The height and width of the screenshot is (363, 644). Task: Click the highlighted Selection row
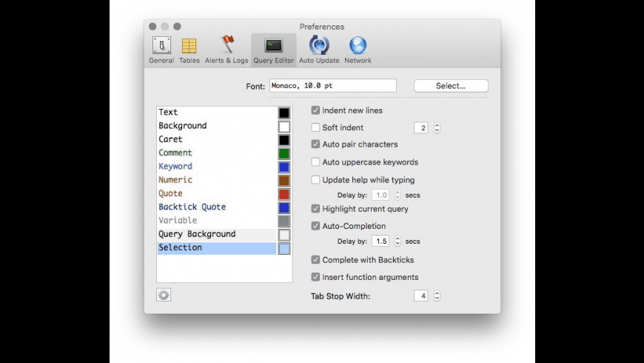(x=217, y=248)
